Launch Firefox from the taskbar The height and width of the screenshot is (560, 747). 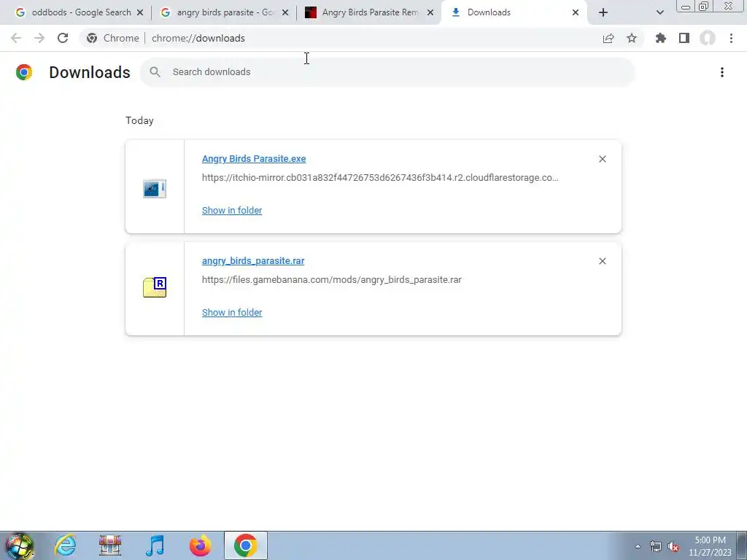click(x=201, y=545)
